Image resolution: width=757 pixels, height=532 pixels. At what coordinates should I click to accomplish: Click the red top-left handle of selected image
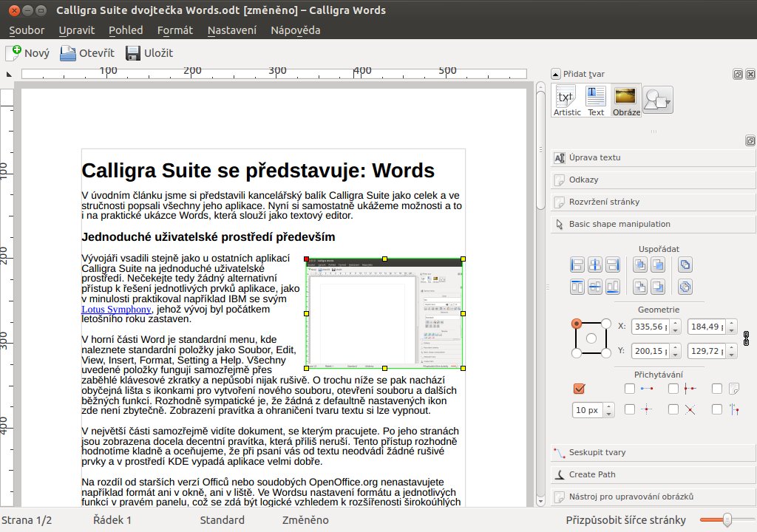307,259
